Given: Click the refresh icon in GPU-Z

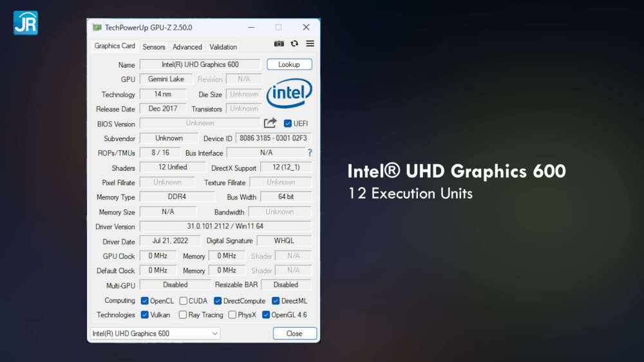Looking at the screenshot, I should coord(294,44).
